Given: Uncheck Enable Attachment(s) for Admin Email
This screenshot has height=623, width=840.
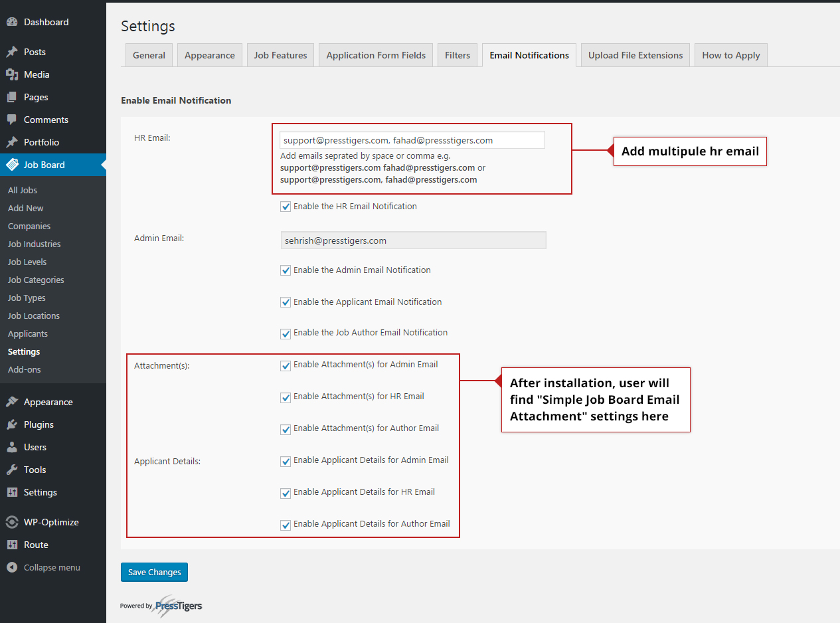Looking at the screenshot, I should pyautogui.click(x=286, y=365).
